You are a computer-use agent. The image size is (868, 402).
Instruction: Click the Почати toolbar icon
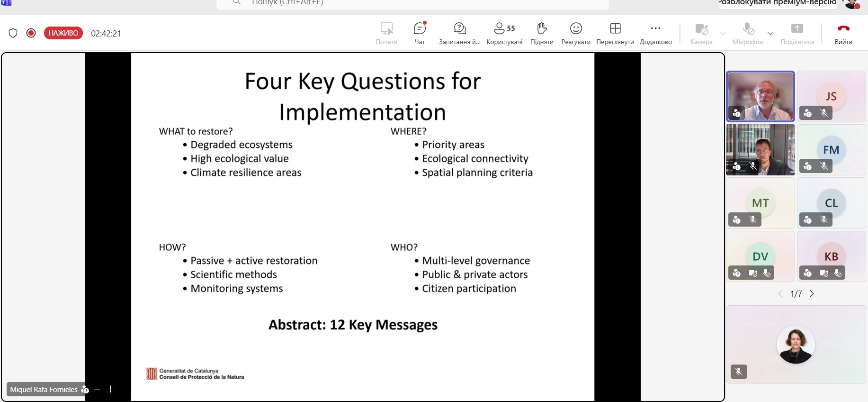coord(386,33)
